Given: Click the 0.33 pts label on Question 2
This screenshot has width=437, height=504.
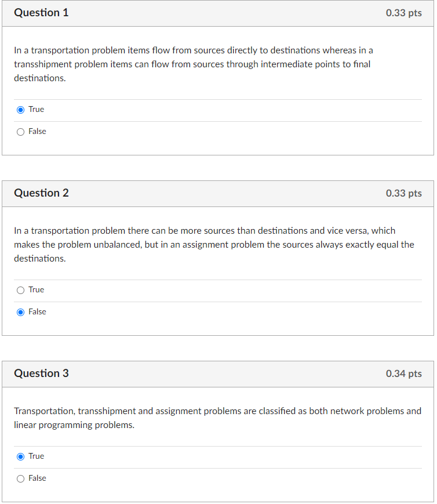Looking at the screenshot, I should tap(404, 193).
